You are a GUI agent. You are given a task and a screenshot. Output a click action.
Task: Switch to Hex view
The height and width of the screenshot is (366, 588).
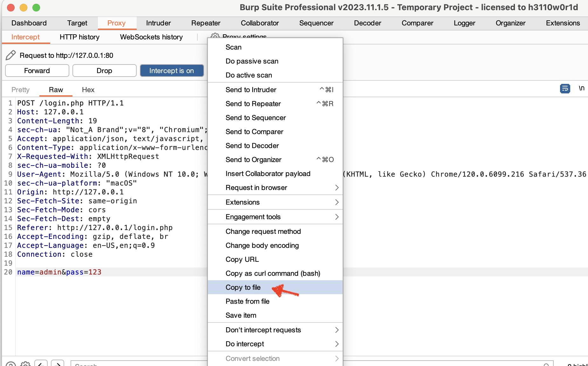(x=88, y=90)
